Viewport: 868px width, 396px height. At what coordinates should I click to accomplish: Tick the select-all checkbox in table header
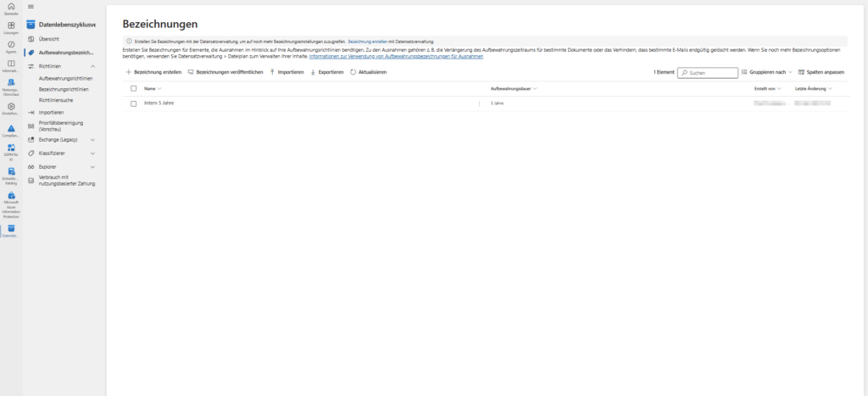[x=133, y=89]
